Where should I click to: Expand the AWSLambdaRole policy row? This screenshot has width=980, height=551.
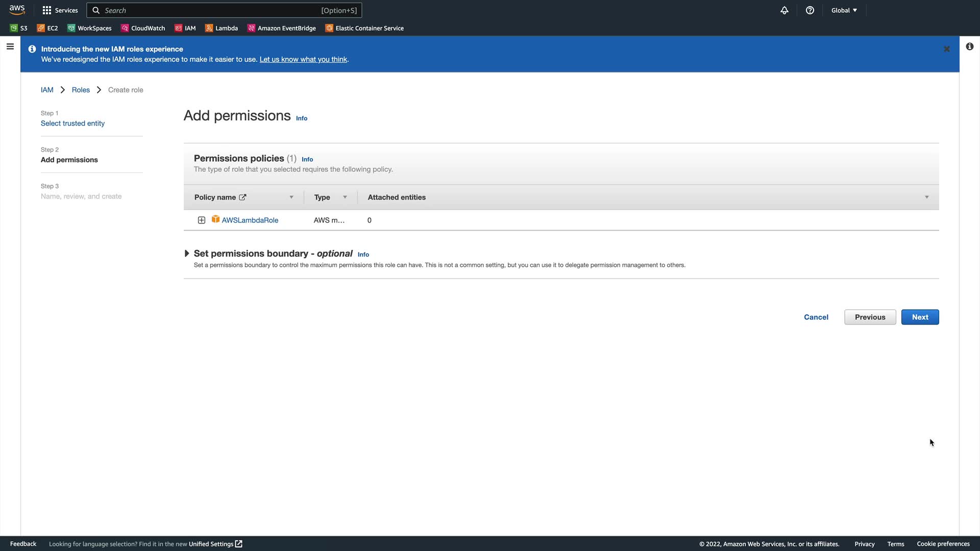[202, 220]
